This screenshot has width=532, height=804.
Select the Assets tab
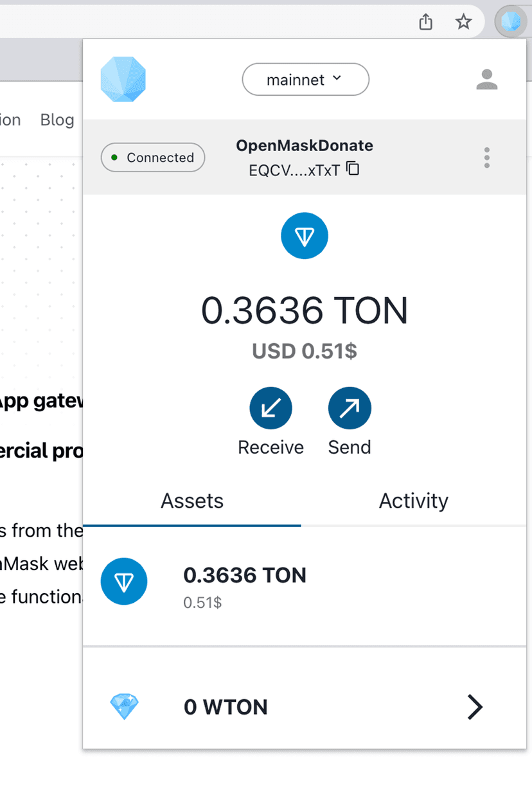pyautogui.click(x=192, y=501)
